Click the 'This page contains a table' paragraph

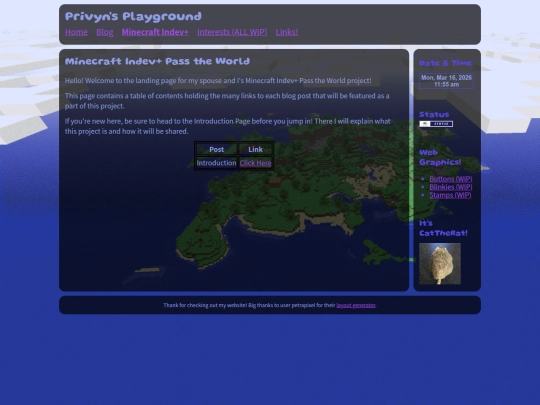pos(227,101)
